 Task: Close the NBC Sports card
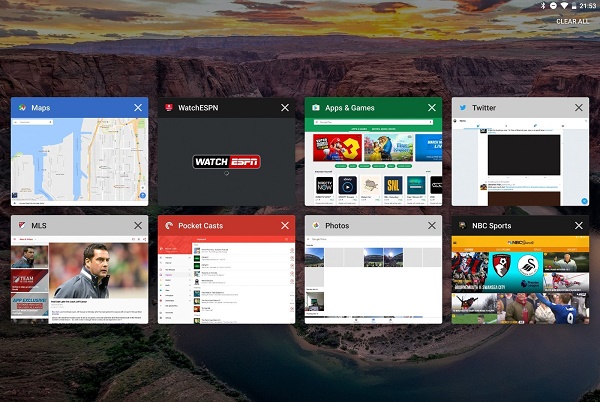[x=579, y=226]
